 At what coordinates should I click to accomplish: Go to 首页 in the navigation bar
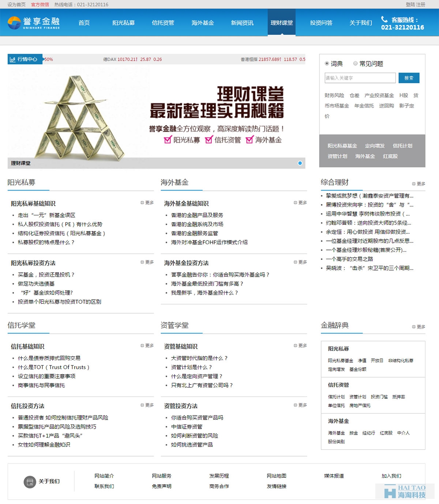84,23
